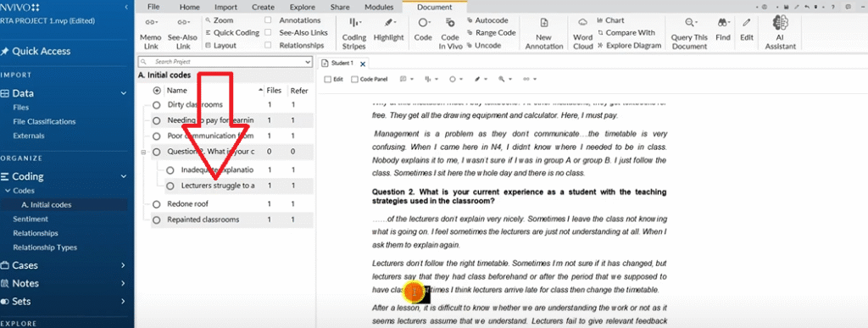Open the Chart option
This screenshot has width=868, height=328.
(x=610, y=20)
